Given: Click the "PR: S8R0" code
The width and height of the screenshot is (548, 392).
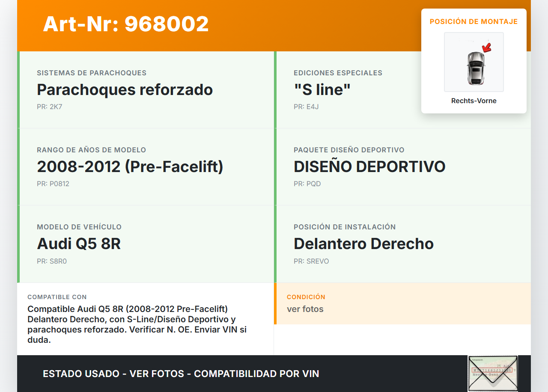Looking at the screenshot, I should pos(52,261).
